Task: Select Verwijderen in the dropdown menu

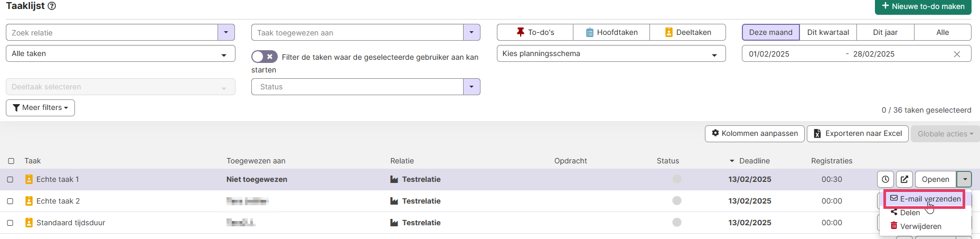Action: click(x=920, y=226)
